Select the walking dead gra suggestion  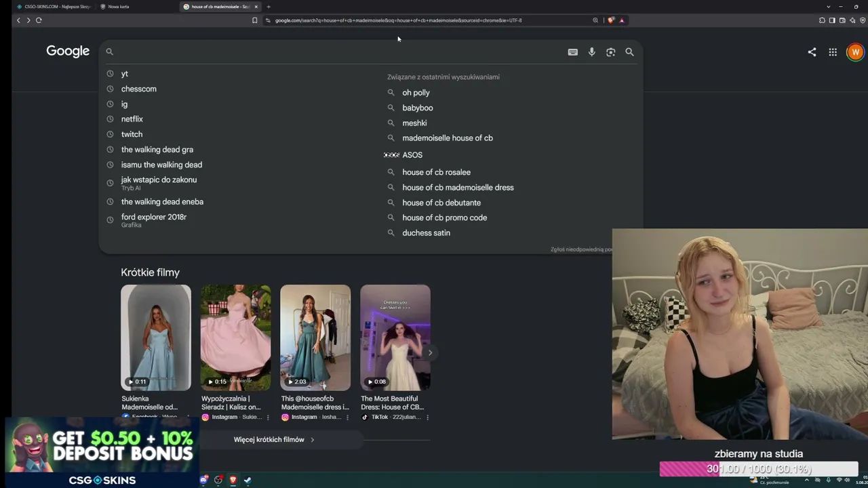click(157, 150)
